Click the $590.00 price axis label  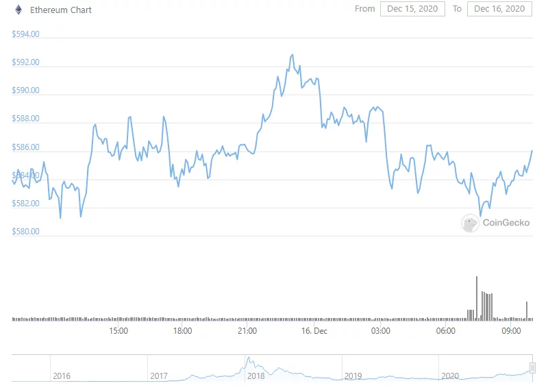click(x=25, y=90)
